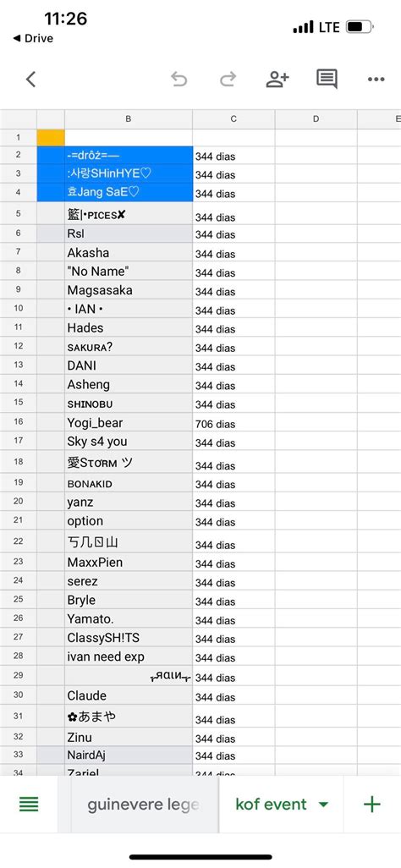This screenshot has width=401, height=868.
Task: Add a new sheet with plus icon
Action: [x=371, y=804]
